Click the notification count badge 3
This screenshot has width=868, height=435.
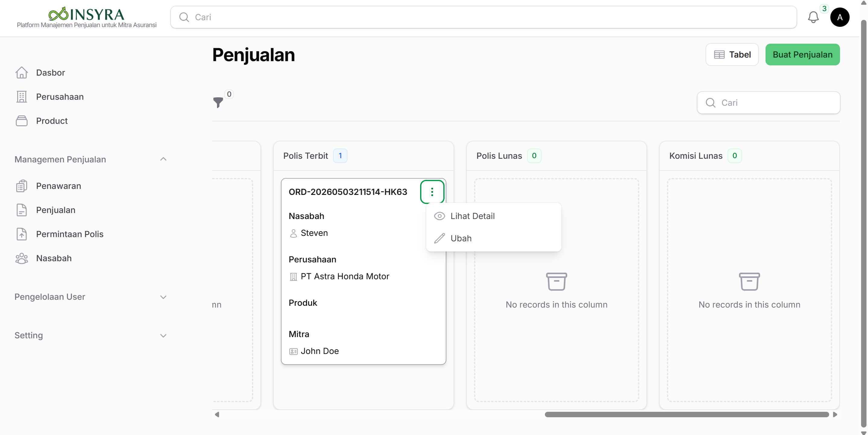coord(824,8)
